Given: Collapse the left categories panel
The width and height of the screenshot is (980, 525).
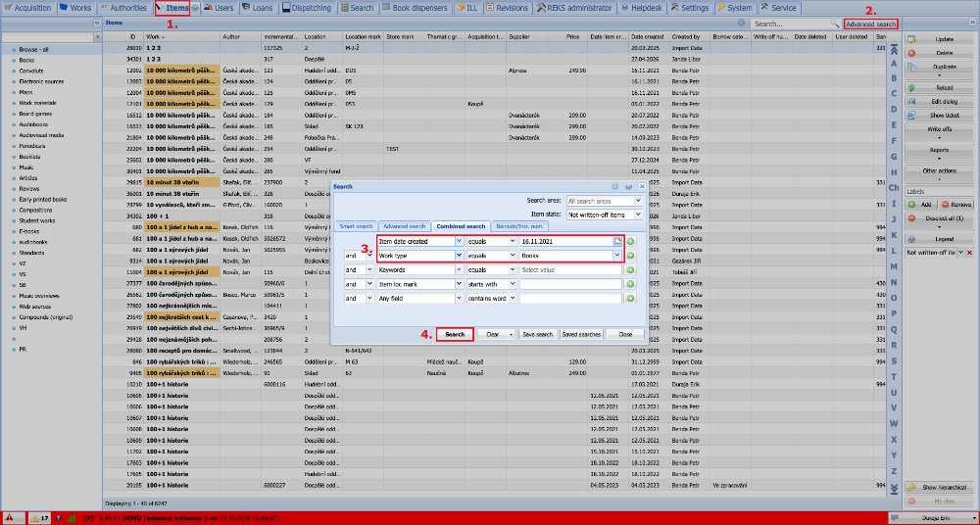Looking at the screenshot, I should pos(97,22).
